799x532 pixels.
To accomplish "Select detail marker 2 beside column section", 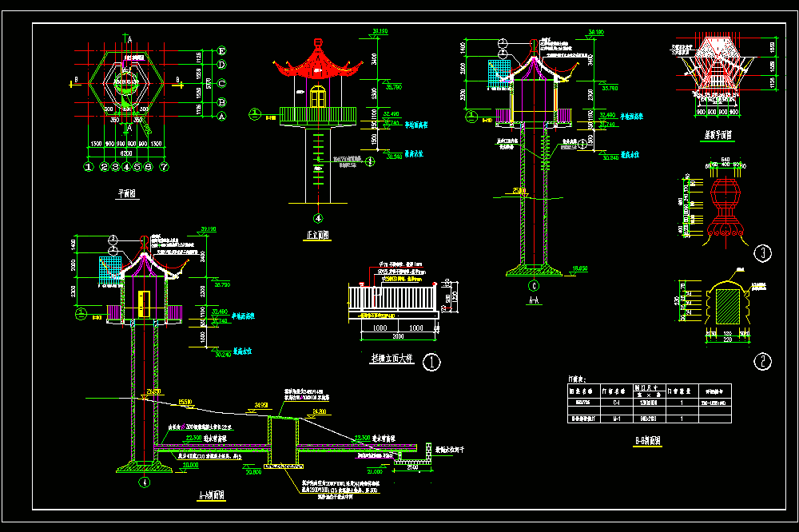I will (762, 362).
